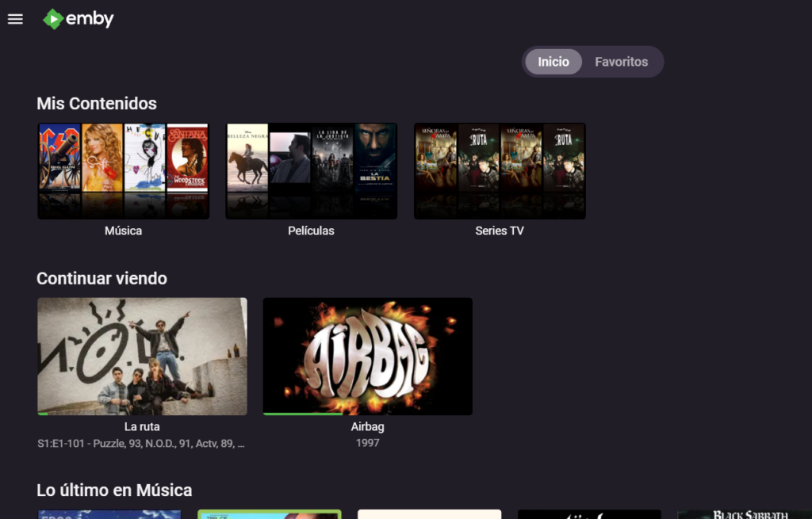
Task: Switch to the Favoritos tab
Action: pyautogui.click(x=621, y=62)
